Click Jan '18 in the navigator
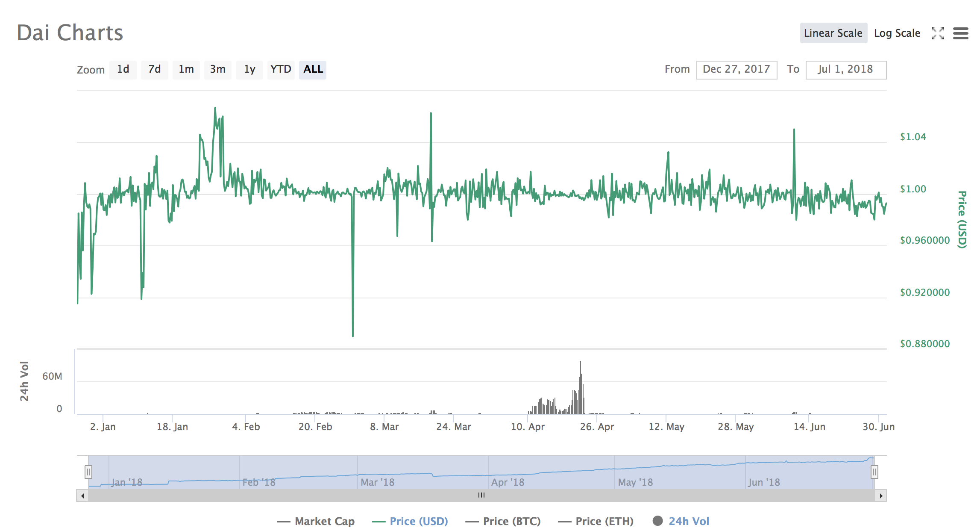The height and width of the screenshot is (531, 980). (126, 482)
